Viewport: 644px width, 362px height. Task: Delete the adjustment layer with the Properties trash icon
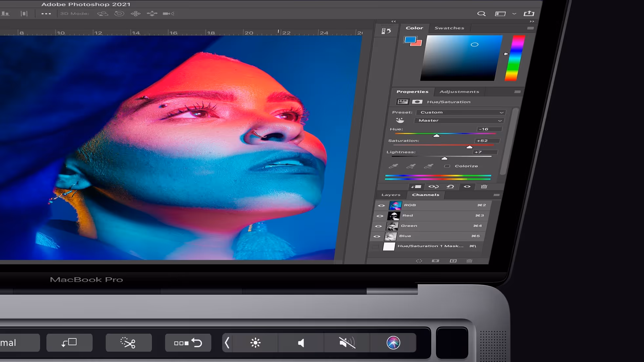(484, 187)
